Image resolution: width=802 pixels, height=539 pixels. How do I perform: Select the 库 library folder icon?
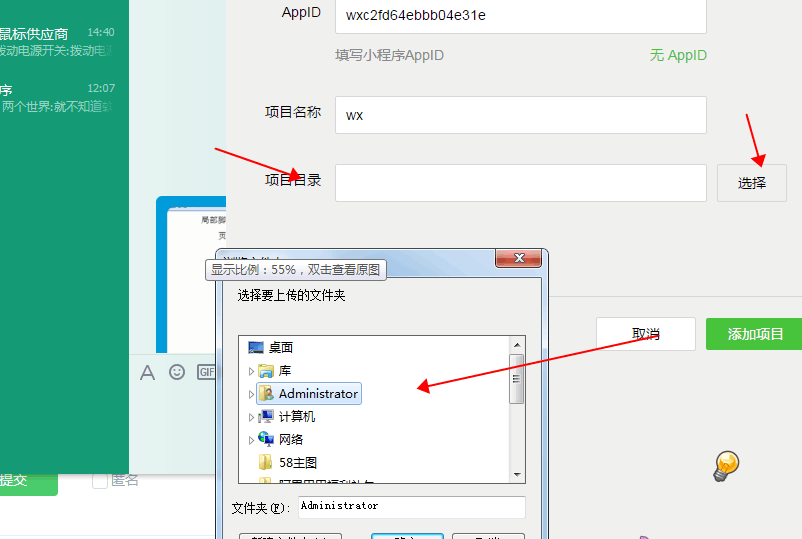pyautogui.click(x=266, y=371)
